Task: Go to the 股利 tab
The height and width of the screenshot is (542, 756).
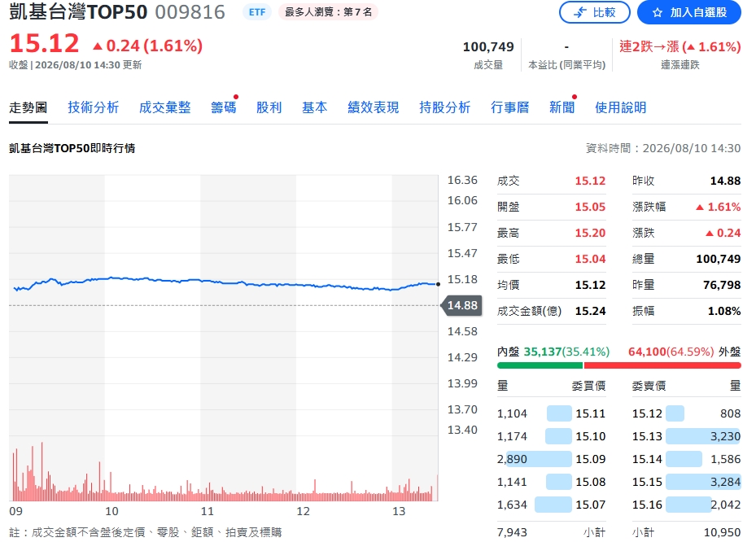Action: (x=269, y=107)
